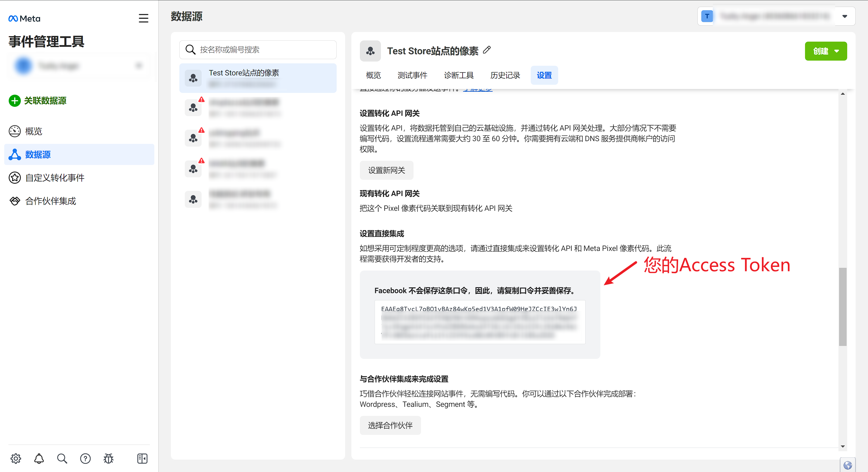Click the blue T account avatar
The image size is (868, 472).
(707, 16)
